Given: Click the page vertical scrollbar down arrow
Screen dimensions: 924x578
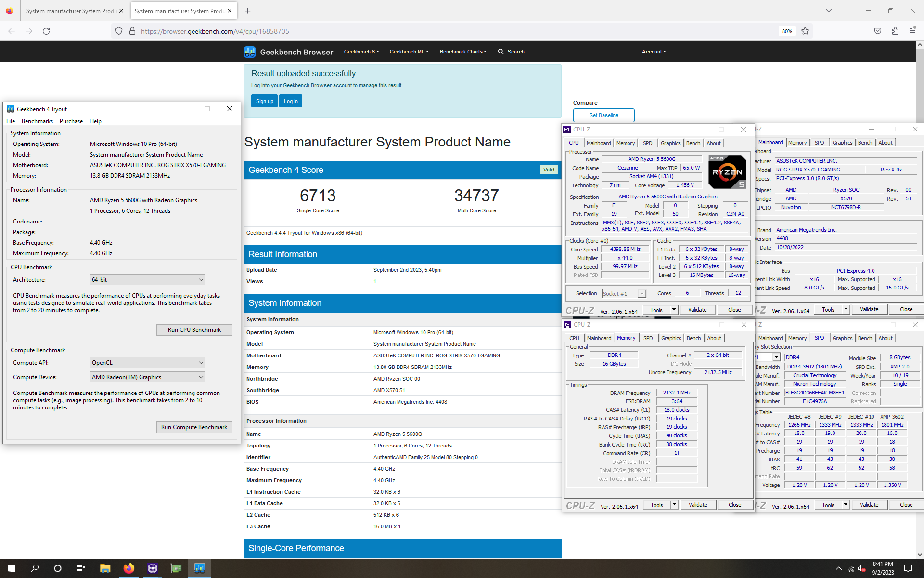Looking at the screenshot, I should [x=920, y=555].
